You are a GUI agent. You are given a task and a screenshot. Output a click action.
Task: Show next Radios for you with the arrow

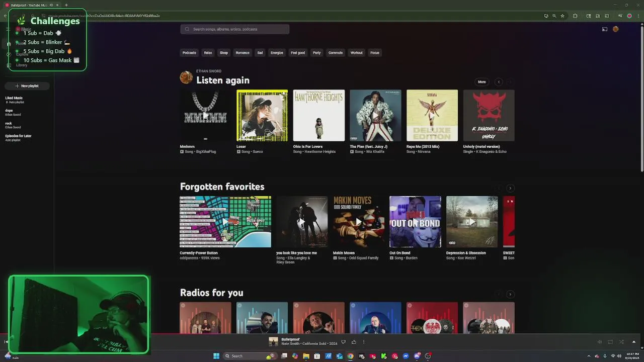coord(510,294)
